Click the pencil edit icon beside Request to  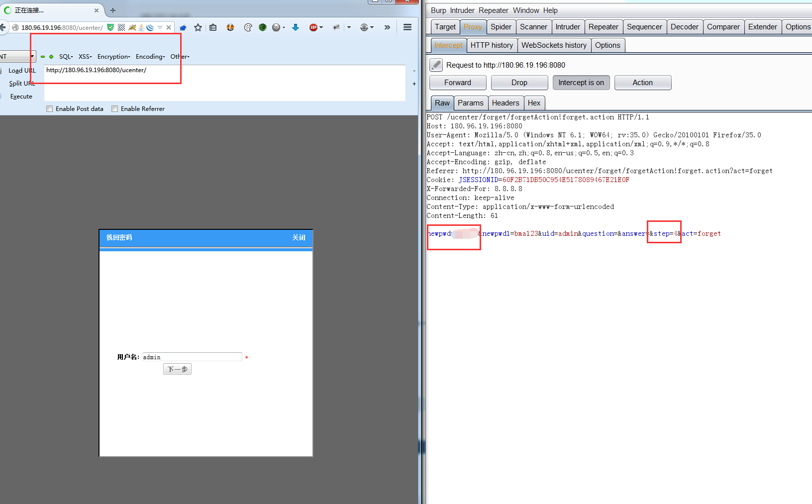pyautogui.click(x=436, y=65)
